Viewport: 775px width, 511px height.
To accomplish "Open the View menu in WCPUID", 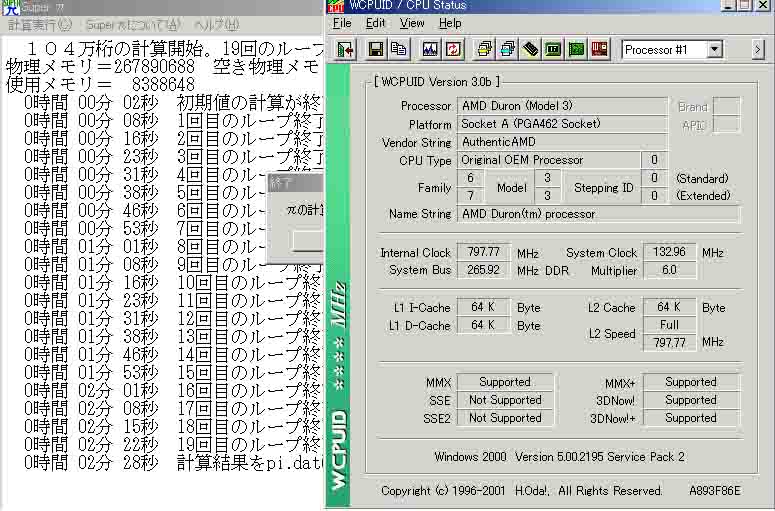I will [412, 23].
